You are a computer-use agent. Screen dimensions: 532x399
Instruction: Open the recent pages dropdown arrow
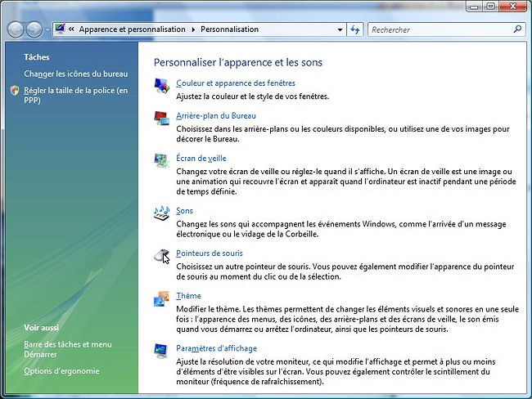coord(47,30)
